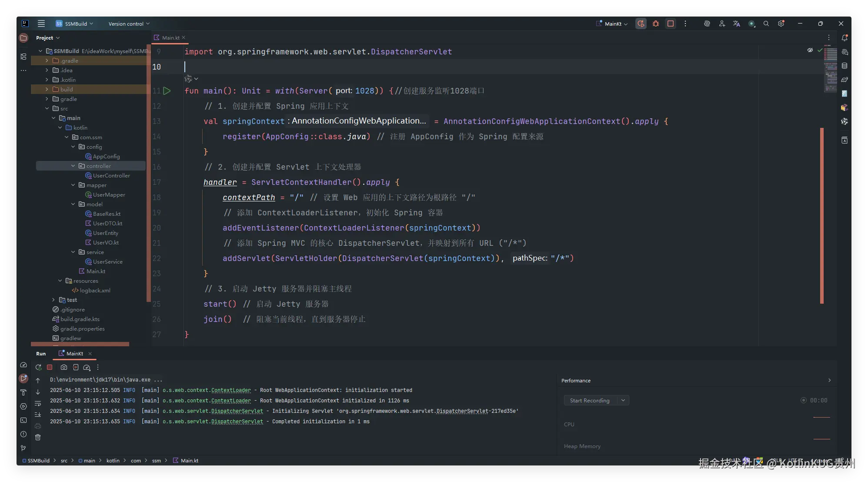
Task: Click the Debug bug icon in toolbar
Action: click(x=656, y=23)
